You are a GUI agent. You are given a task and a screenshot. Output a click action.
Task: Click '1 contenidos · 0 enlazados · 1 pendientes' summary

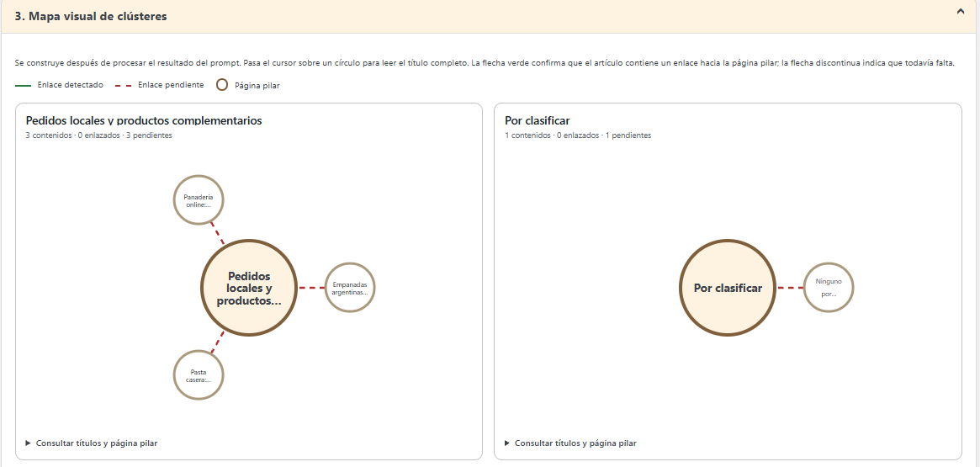click(x=578, y=135)
